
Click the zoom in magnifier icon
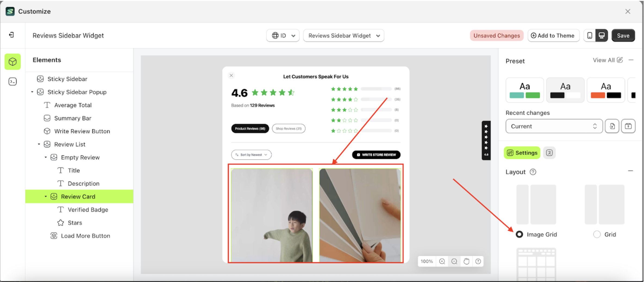[442, 261]
